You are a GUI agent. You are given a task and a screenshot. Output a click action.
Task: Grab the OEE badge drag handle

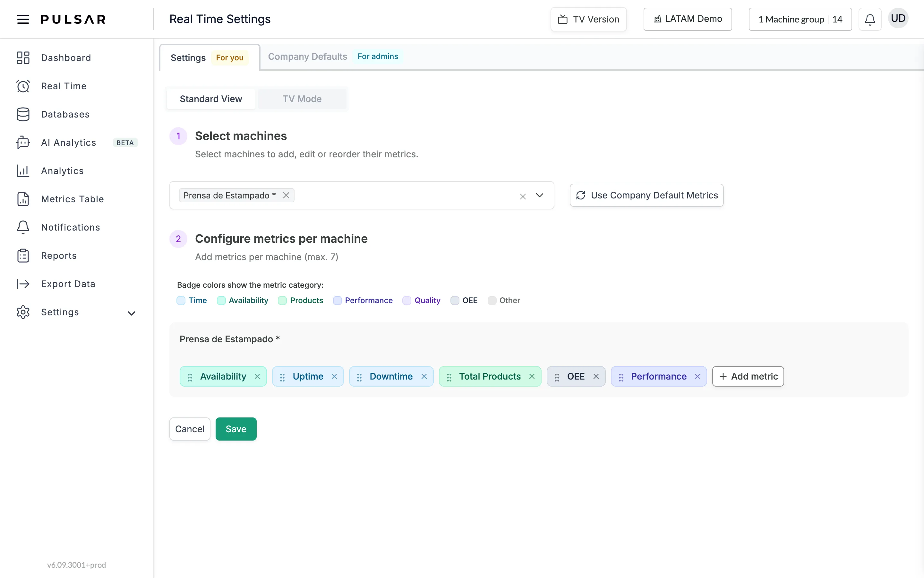tap(557, 377)
